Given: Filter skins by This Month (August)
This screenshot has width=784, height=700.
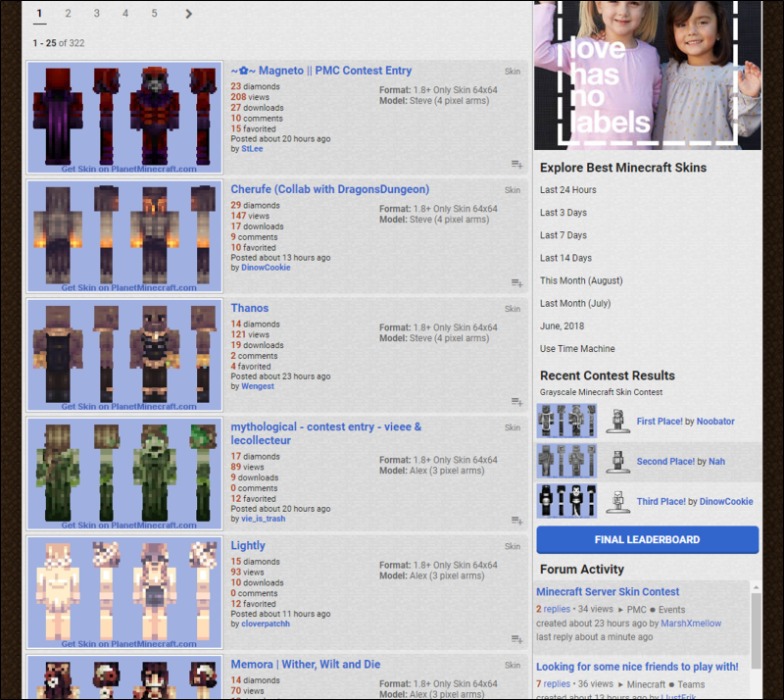Looking at the screenshot, I should click(581, 280).
